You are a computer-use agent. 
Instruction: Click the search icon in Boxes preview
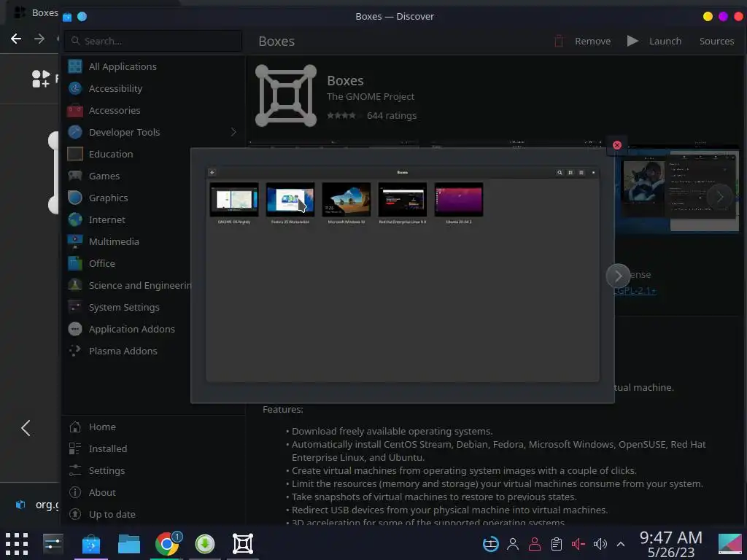click(x=560, y=172)
